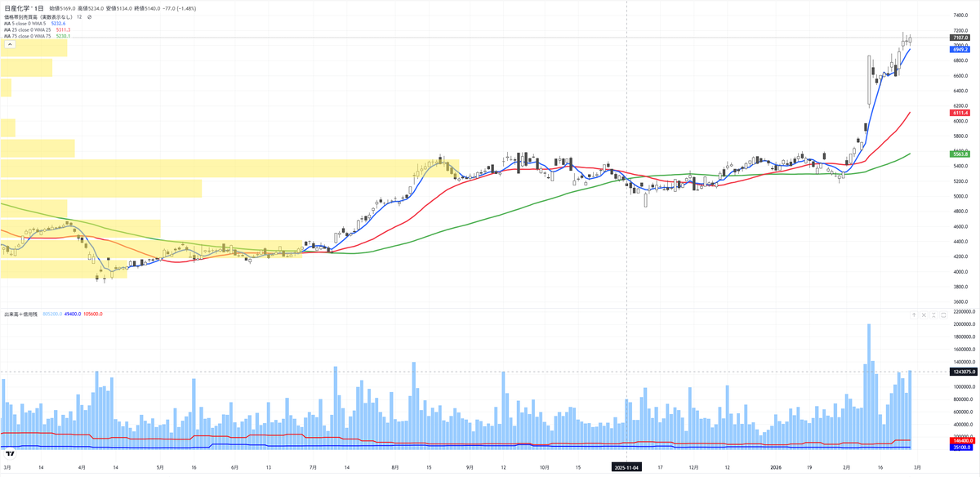Select the MA 5 close 0 WMA 5 legend
Screen dimensions: 980x477
(26, 23)
